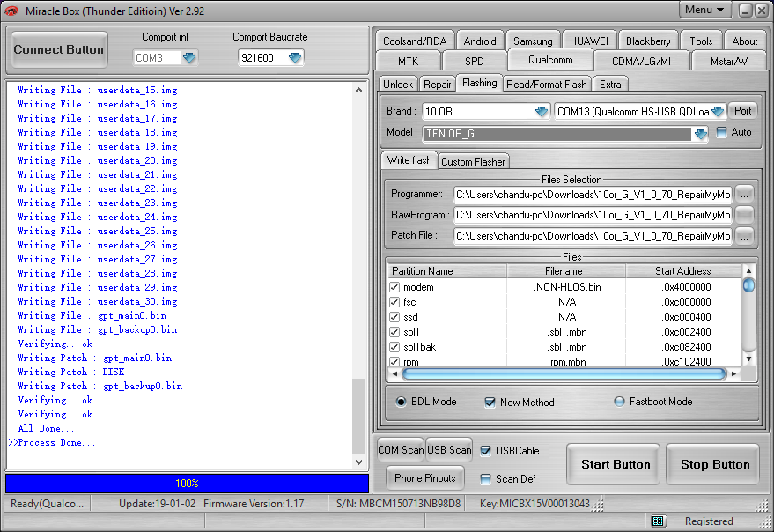Toggle the Auto checkbox
Viewport: 774px width, 532px height.
click(x=722, y=132)
